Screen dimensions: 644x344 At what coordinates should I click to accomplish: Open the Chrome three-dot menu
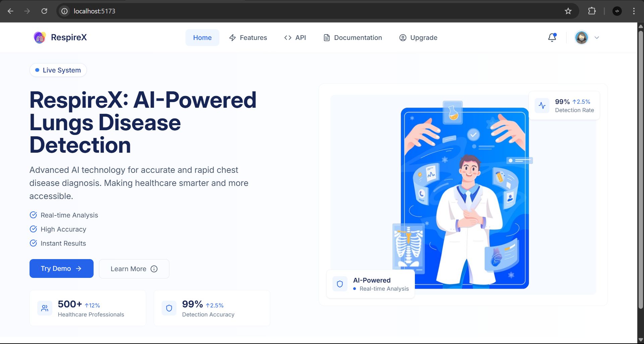pyautogui.click(x=634, y=11)
